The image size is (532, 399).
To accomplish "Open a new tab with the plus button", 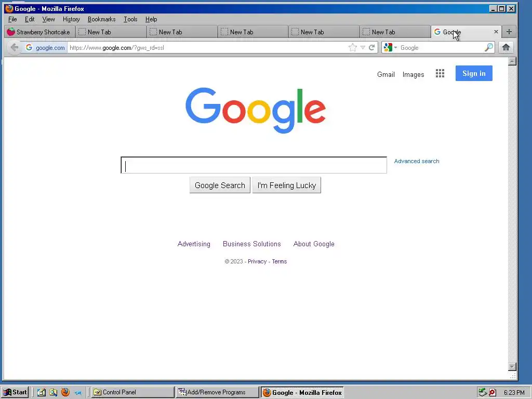I will click(509, 32).
